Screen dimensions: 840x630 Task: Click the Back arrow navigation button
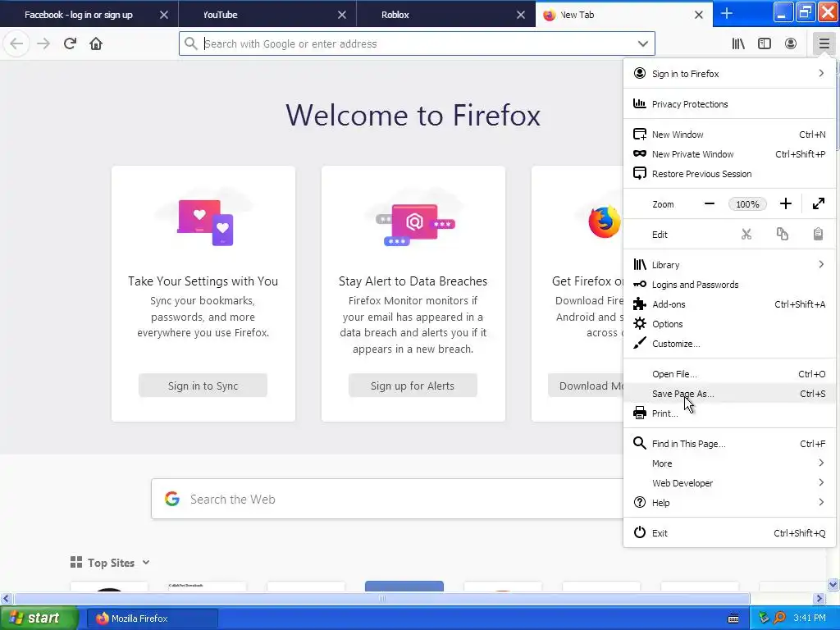click(16, 43)
